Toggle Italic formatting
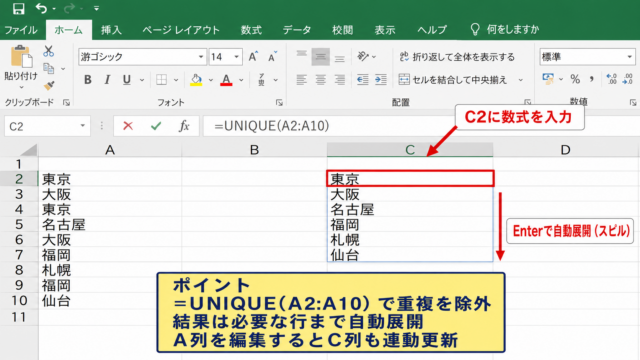Viewport: 640px width, 360px height. coord(107,80)
